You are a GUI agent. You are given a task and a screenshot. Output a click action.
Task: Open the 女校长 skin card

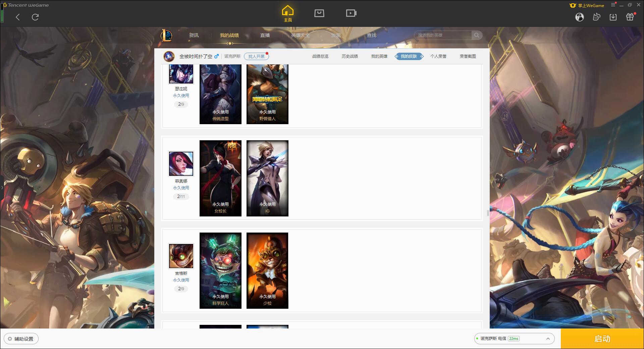[220, 178]
